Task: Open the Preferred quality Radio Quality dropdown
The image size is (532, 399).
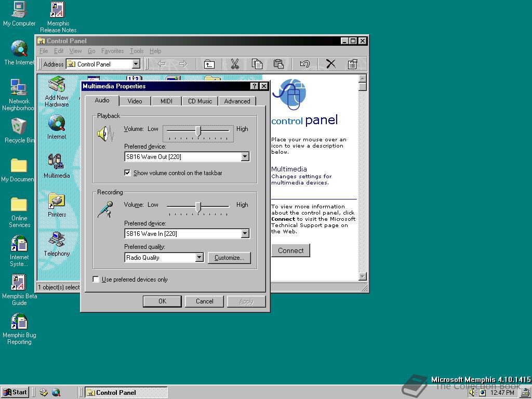Action: pos(199,258)
